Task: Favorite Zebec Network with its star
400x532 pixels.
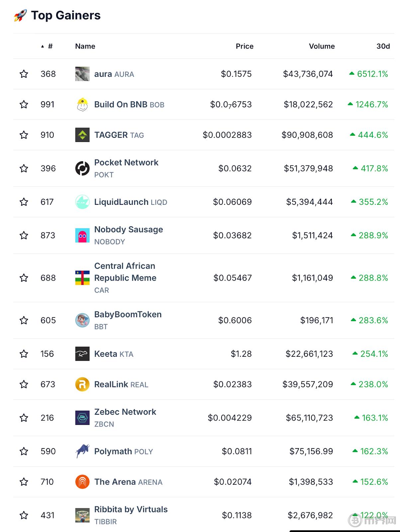Action: click(24, 418)
